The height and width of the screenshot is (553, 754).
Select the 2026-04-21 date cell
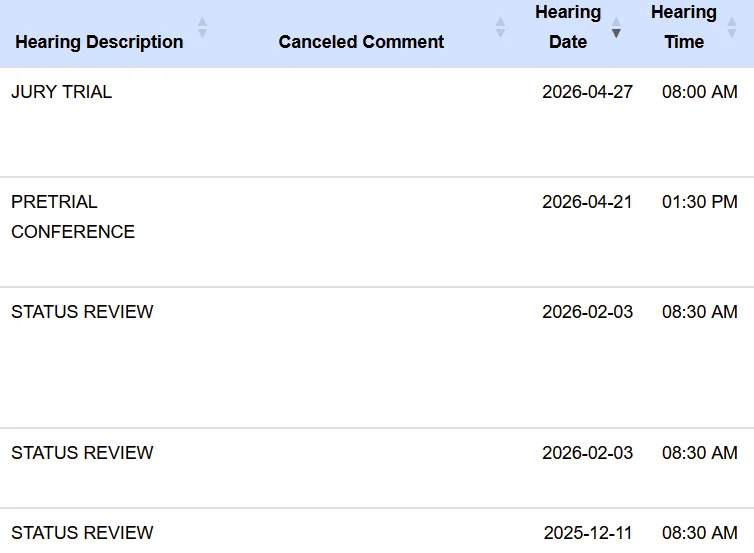(x=587, y=202)
